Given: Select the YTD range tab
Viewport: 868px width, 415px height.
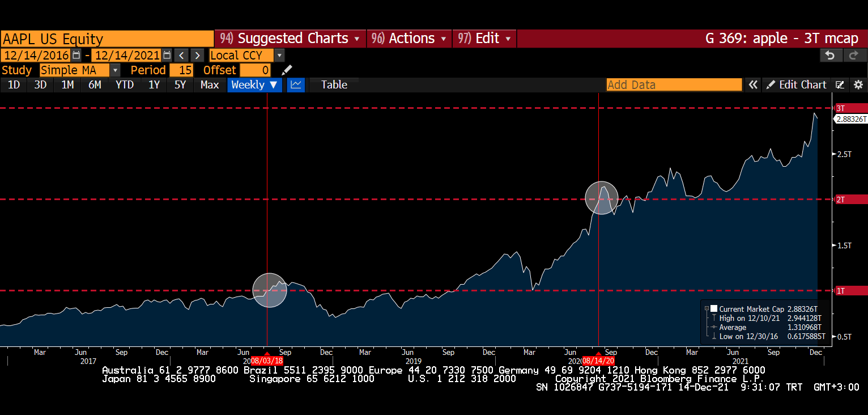Looking at the screenshot, I should [x=124, y=84].
